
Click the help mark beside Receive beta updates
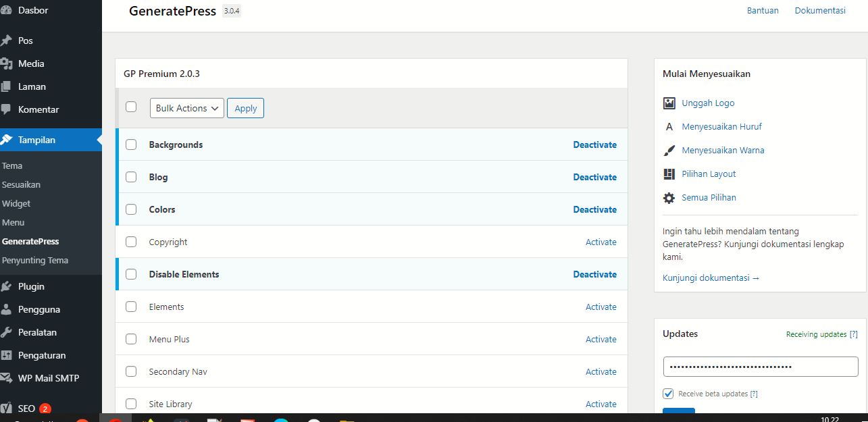click(754, 394)
